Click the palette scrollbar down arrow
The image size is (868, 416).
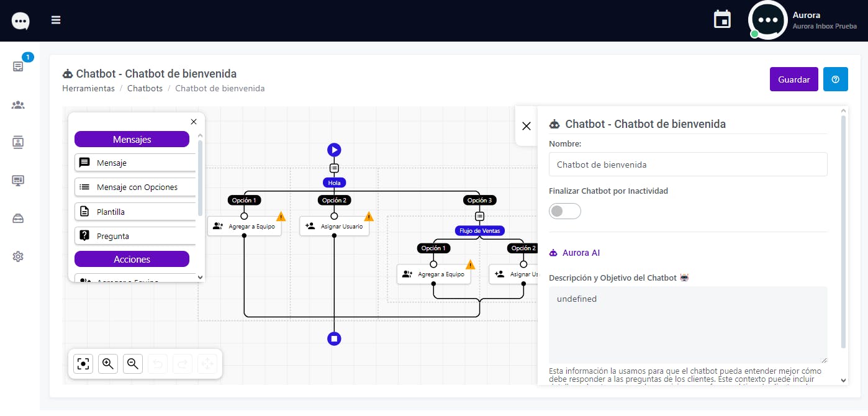pos(200,278)
